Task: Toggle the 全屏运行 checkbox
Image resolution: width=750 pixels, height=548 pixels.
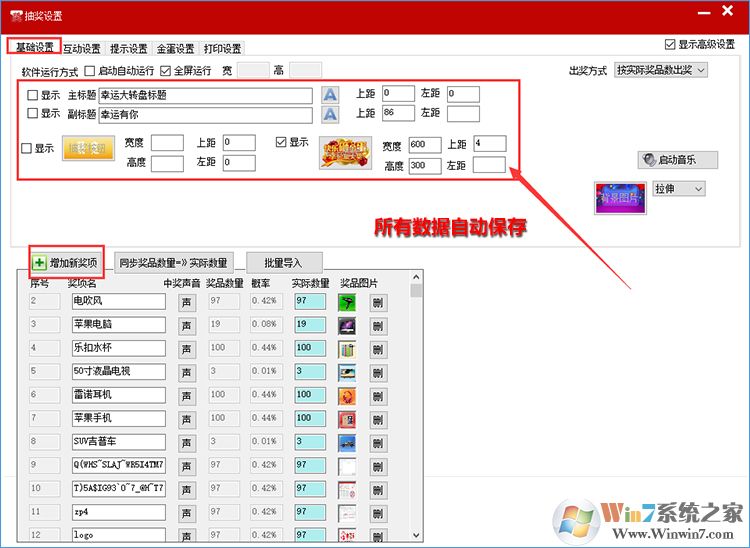Action: [x=166, y=72]
